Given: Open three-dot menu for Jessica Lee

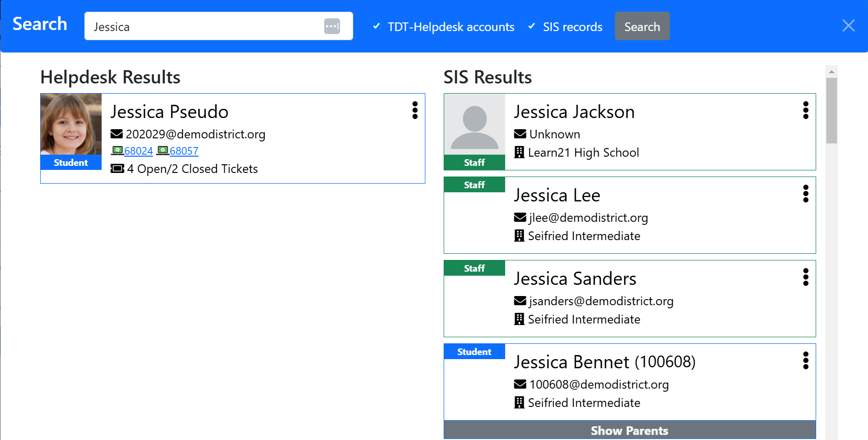Looking at the screenshot, I should [x=805, y=193].
